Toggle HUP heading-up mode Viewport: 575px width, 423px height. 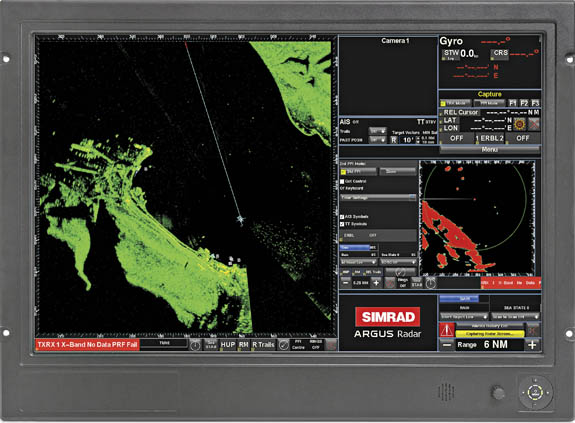pos(227,345)
